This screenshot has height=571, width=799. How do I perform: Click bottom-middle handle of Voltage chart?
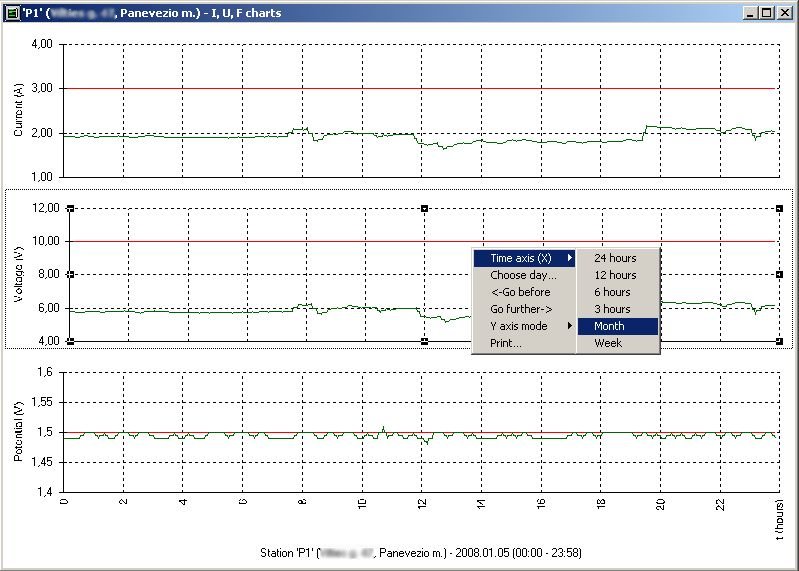click(x=424, y=341)
